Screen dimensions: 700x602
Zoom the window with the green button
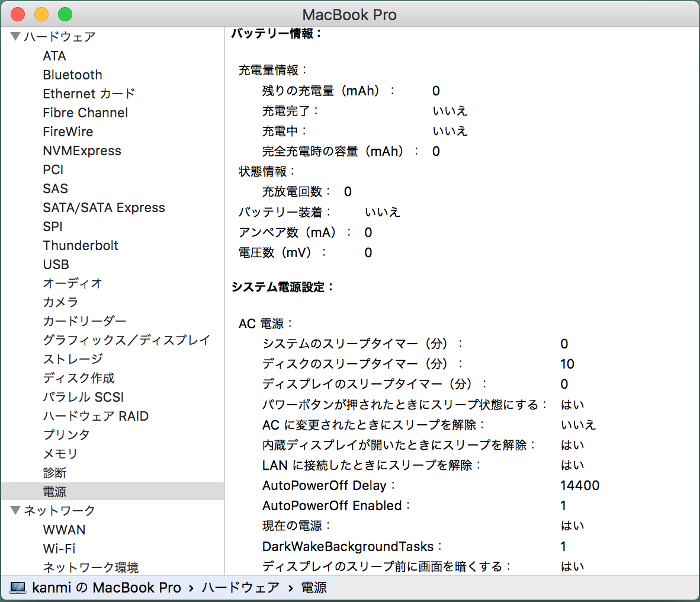coord(65,14)
